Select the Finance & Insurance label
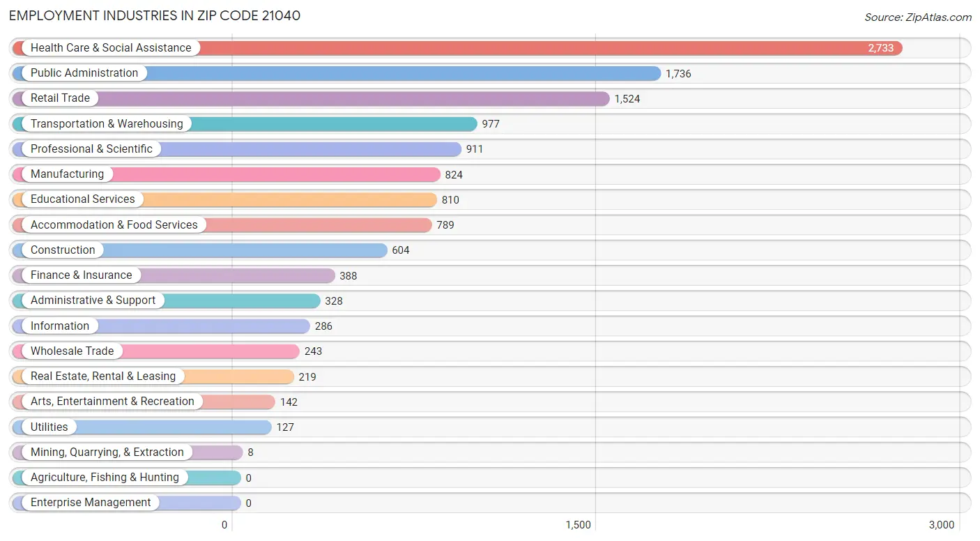Viewport: 980px width, 541px height. click(82, 275)
